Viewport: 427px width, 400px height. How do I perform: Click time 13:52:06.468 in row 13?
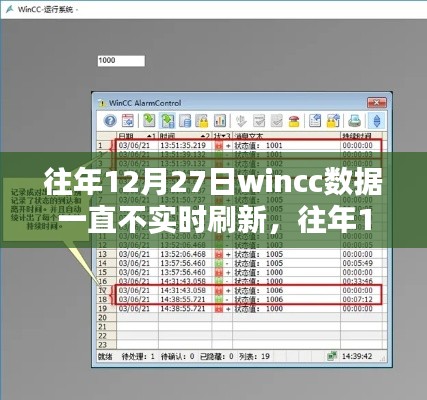183,254
